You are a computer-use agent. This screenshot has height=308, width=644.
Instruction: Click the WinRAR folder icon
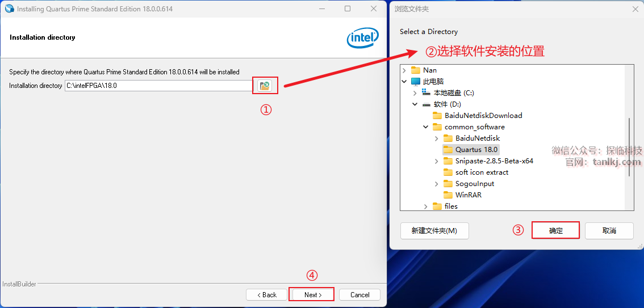pyautogui.click(x=448, y=195)
